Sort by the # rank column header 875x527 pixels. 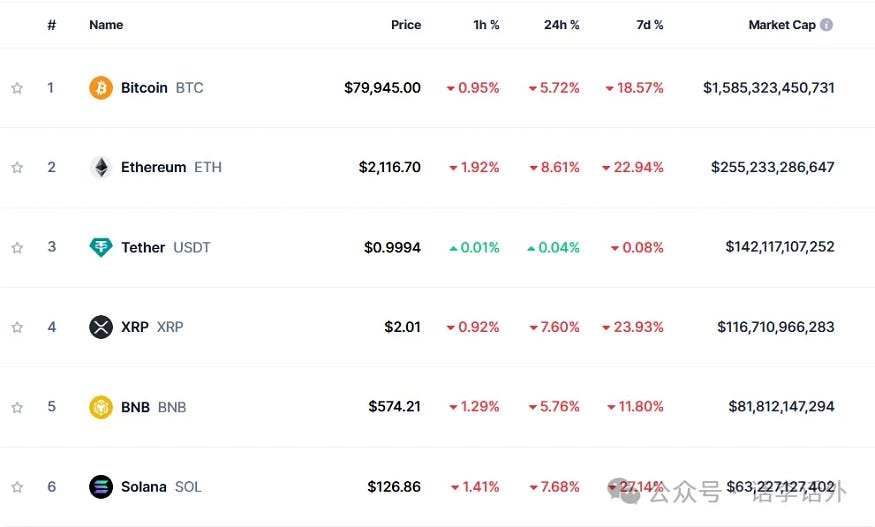(x=51, y=25)
